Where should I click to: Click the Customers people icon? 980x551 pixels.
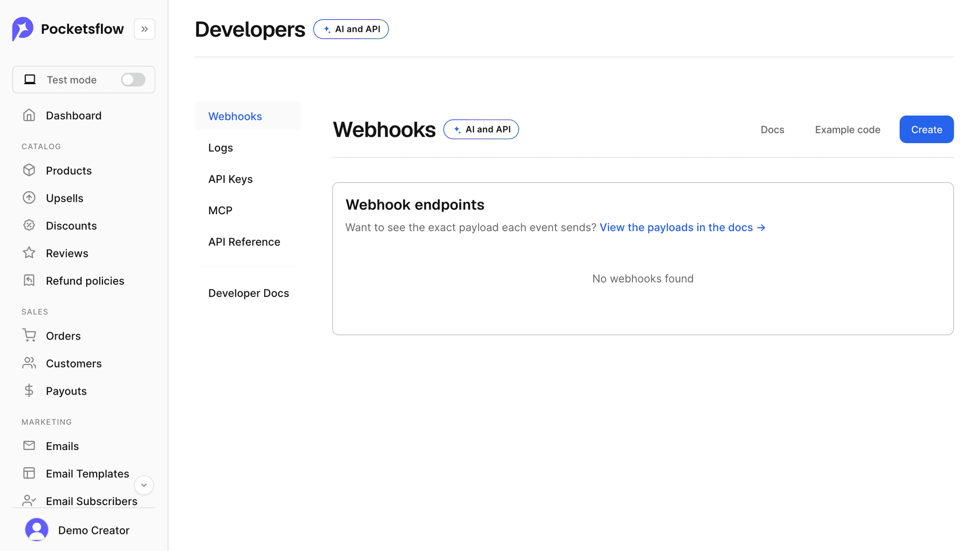pos(29,363)
